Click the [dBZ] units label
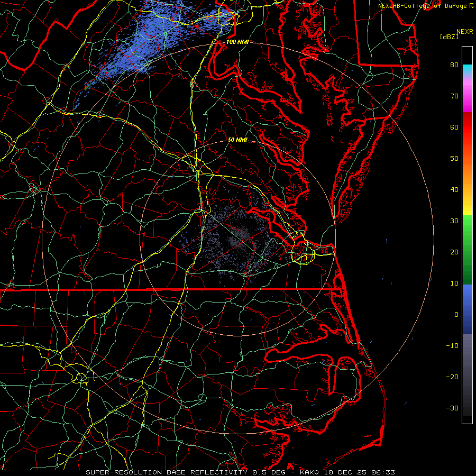Image resolution: width=476 pixels, height=476 pixels. click(449, 37)
